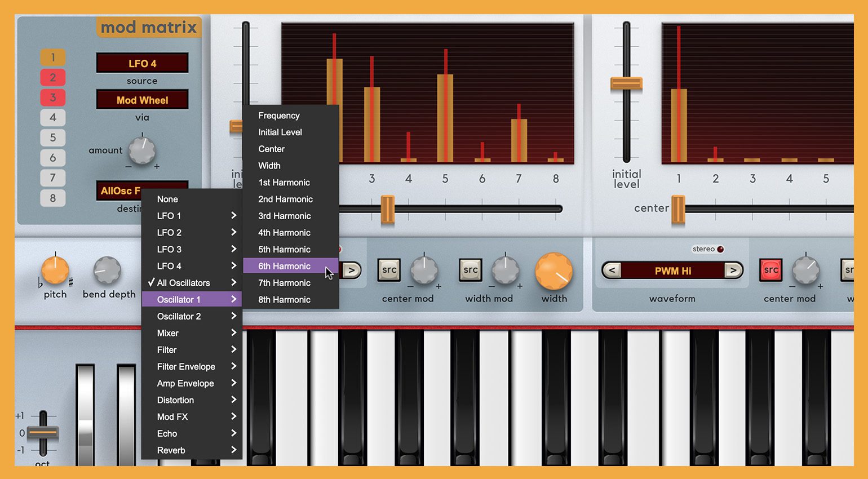Click the red src button on oscillator 2
This screenshot has height=479, width=868.
tap(770, 270)
